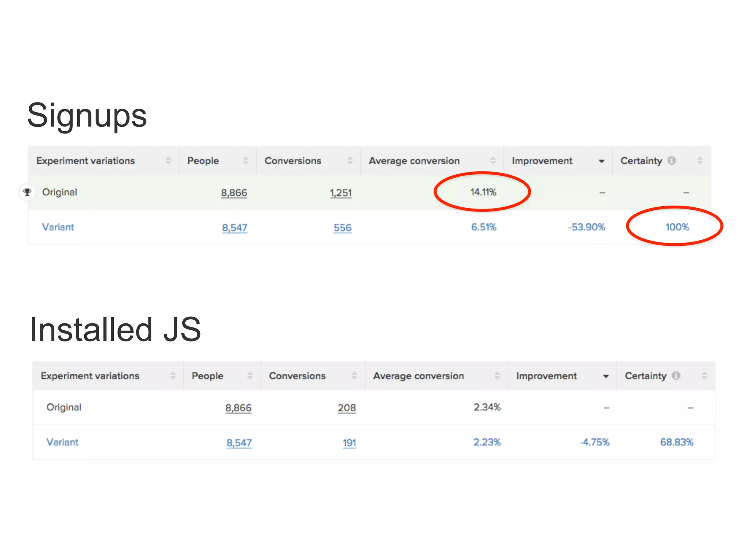Screen dimensions: 747x560
Task: Sort Signups table by Certainty arrows
Action: click(x=700, y=160)
